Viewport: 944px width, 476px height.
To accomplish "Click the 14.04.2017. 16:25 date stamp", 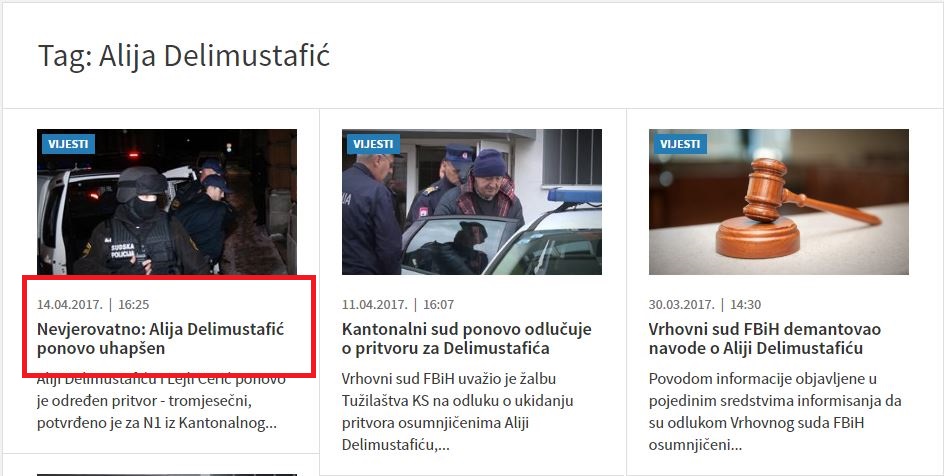I will [93, 304].
